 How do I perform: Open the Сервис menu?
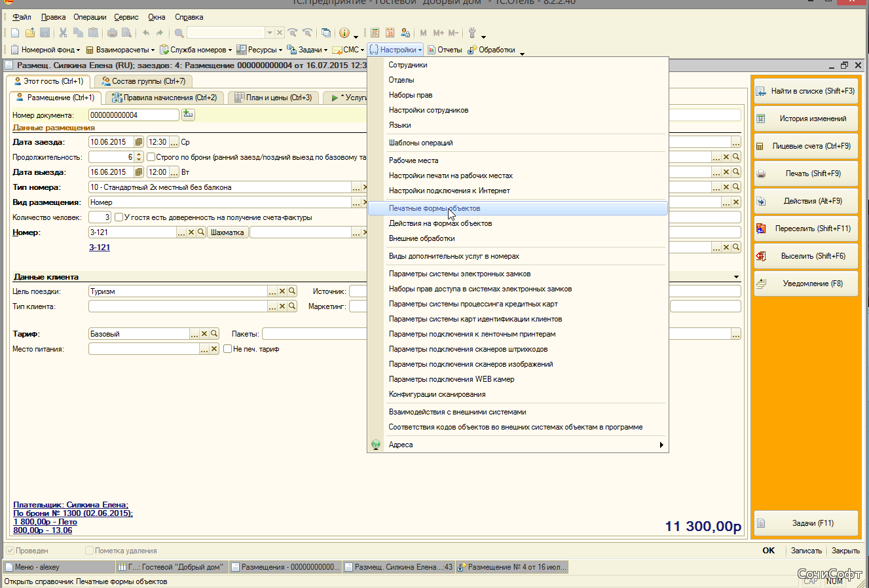(126, 17)
